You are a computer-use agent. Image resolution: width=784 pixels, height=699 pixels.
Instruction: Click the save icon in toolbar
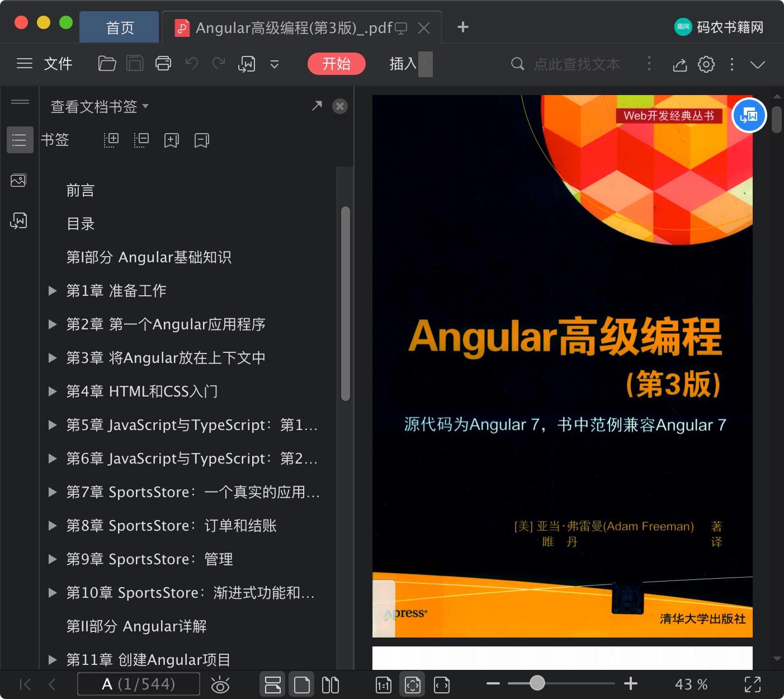tap(135, 64)
